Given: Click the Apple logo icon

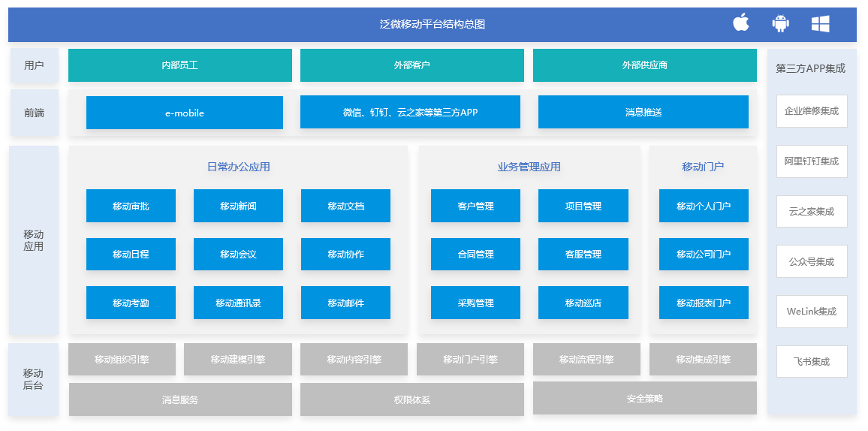Looking at the screenshot, I should click(740, 23).
